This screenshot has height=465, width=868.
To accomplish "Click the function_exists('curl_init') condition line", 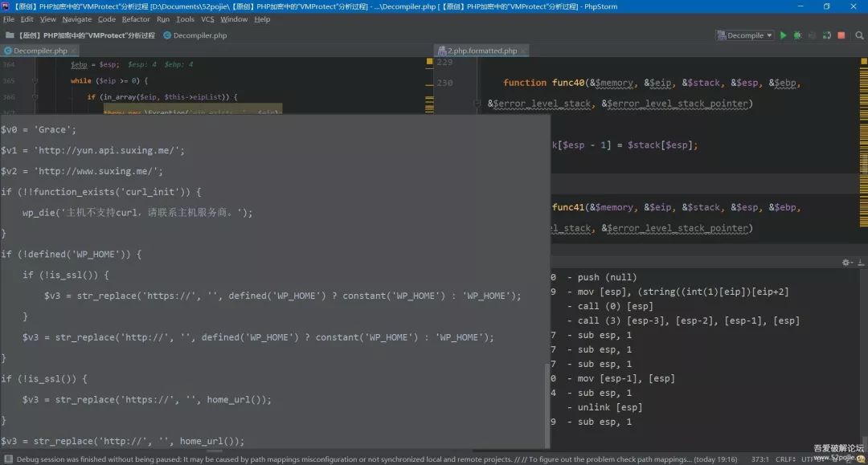I will 100,192.
